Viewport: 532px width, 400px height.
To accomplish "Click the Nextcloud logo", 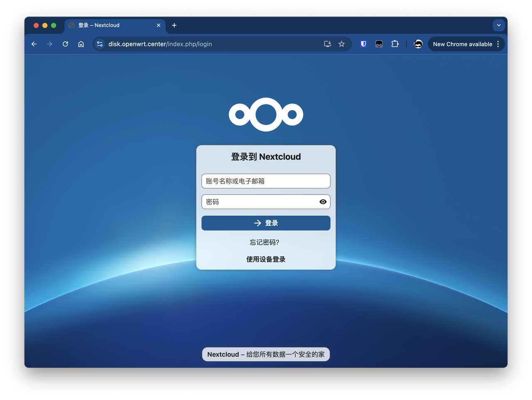I will coord(266,115).
